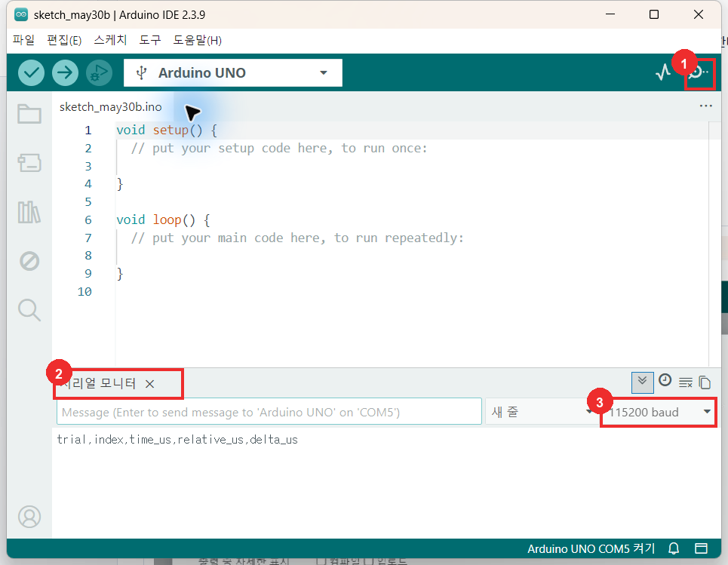Minimize the Arduino IDE window
Viewport: 728px width, 565px height.
click(x=610, y=14)
